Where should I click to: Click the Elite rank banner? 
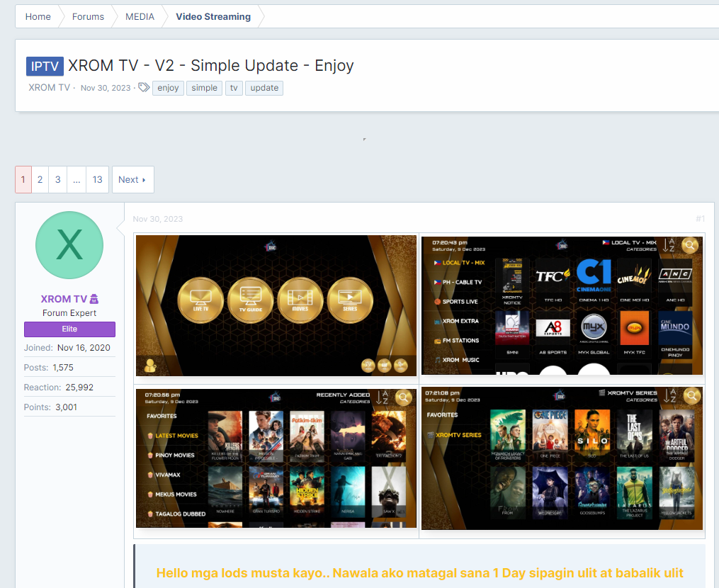[x=69, y=329]
